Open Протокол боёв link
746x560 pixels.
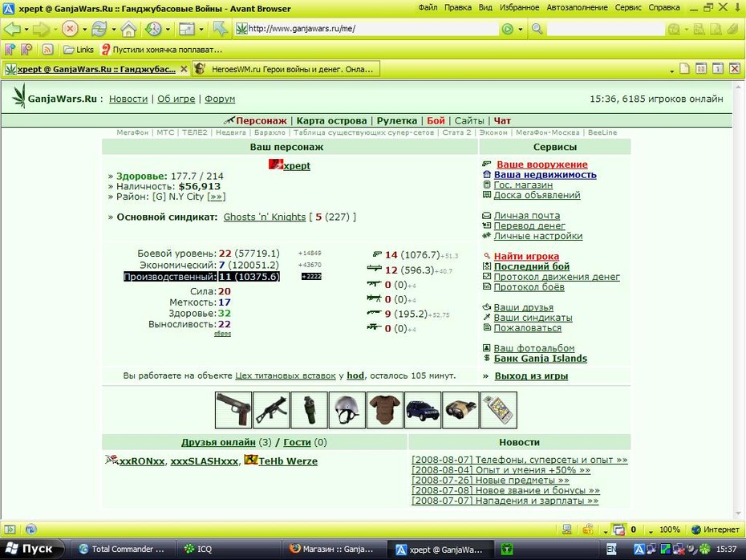click(x=529, y=287)
